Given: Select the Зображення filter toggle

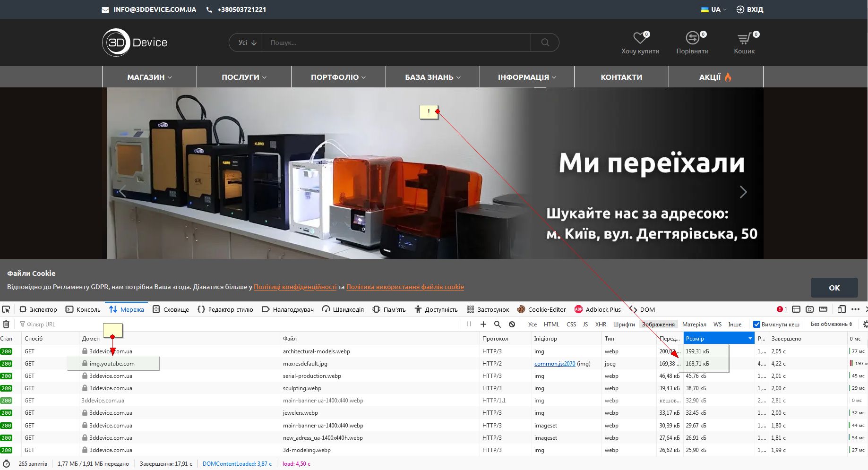Looking at the screenshot, I should pos(658,324).
